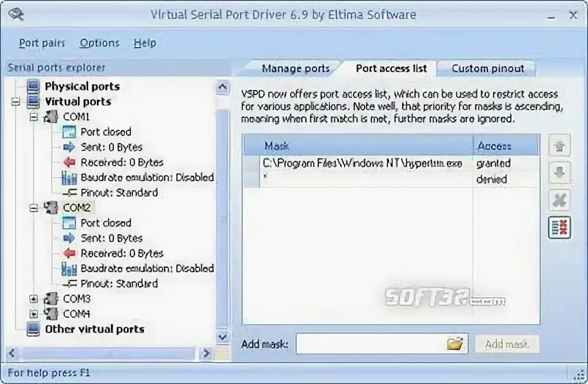Select Other virtual ports tree label
The height and width of the screenshot is (384, 588).
click(95, 330)
